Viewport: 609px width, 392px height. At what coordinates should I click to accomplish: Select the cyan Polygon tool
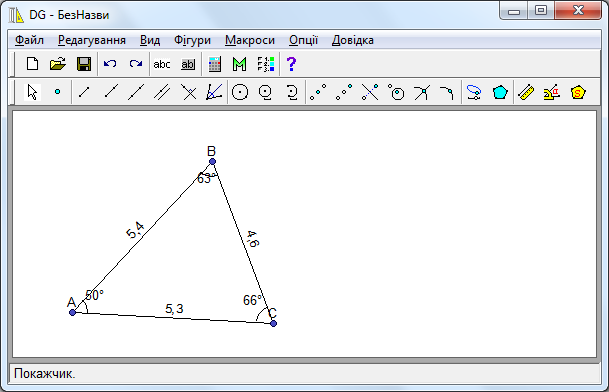pyautogui.click(x=500, y=92)
